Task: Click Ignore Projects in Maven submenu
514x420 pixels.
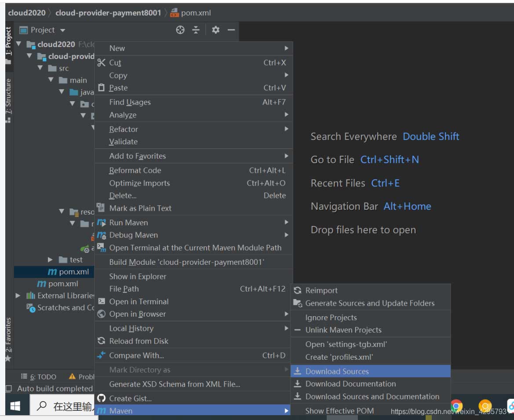Action: pyautogui.click(x=371, y=318)
